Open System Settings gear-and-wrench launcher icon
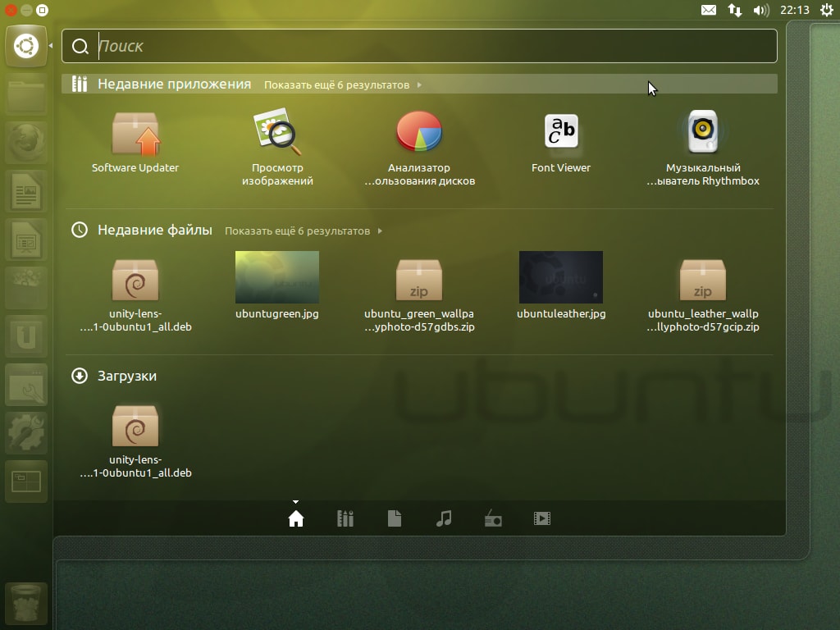Screen dimensions: 840x630 26,433
